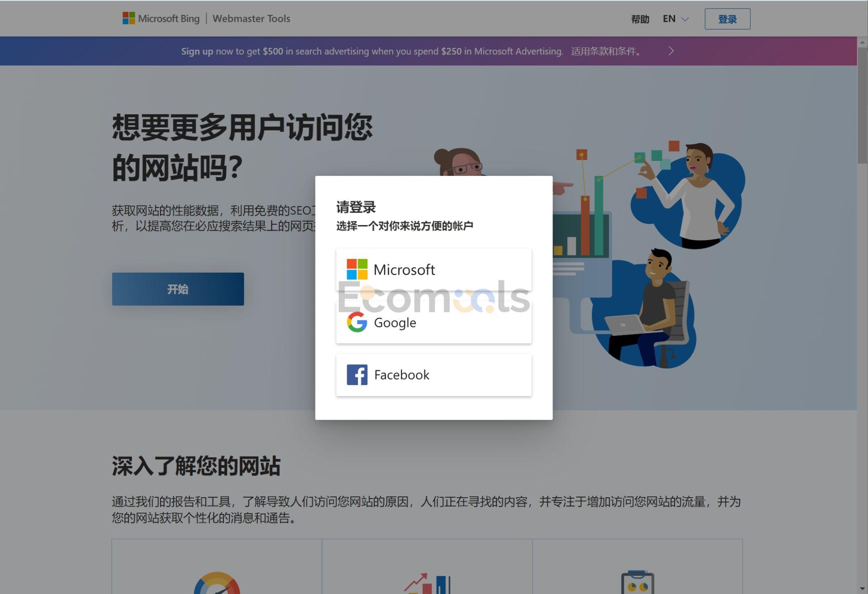Viewport: 868px width, 594px height.
Task: Expand the EN language dropdown
Action: click(675, 19)
